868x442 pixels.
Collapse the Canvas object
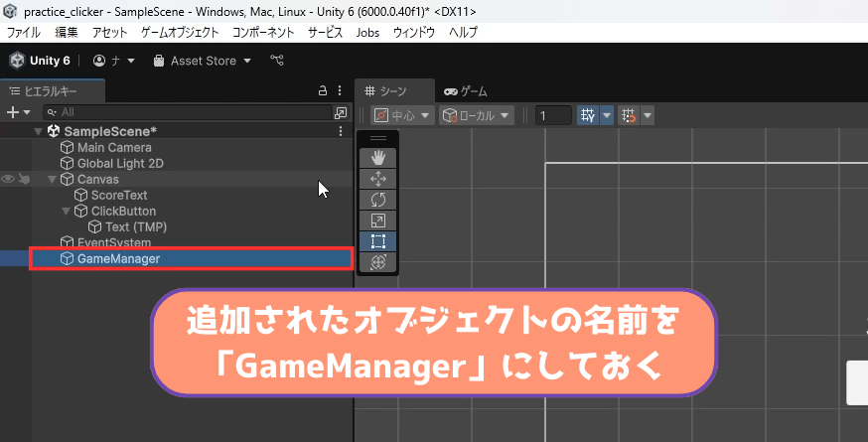click(52, 180)
